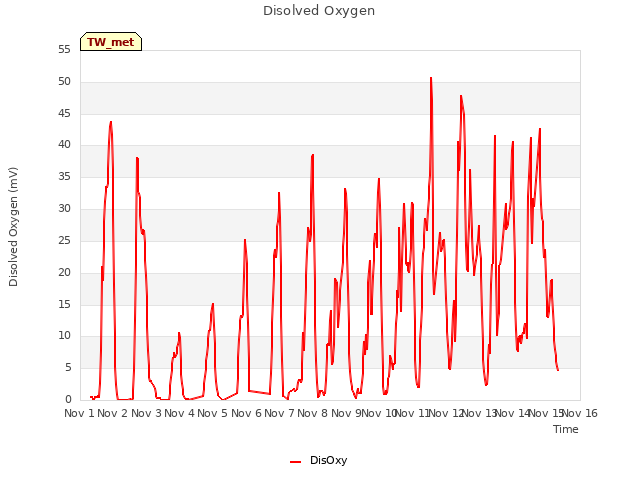Click the y-axis tick value 15

[64, 304]
